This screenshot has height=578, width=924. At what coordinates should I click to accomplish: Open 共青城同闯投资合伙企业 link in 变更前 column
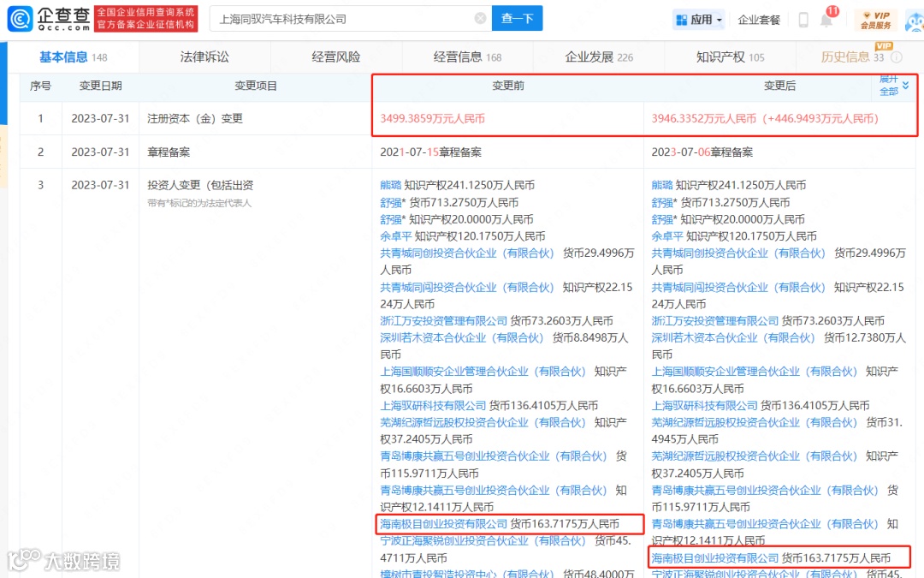point(467,287)
